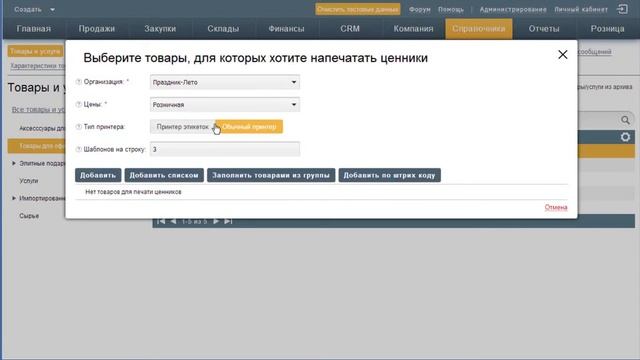Click the Отмена link

pyautogui.click(x=556, y=207)
